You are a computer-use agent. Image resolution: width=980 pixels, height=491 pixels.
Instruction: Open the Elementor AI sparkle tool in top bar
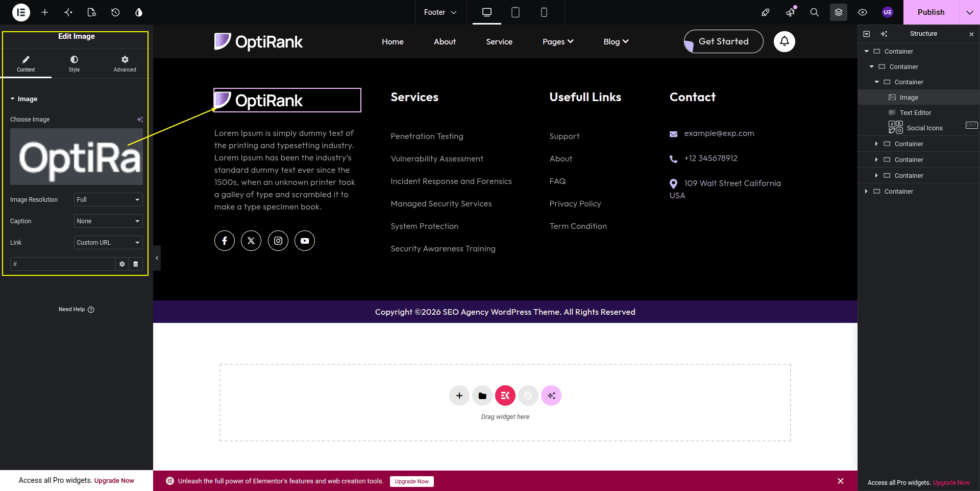tap(68, 12)
